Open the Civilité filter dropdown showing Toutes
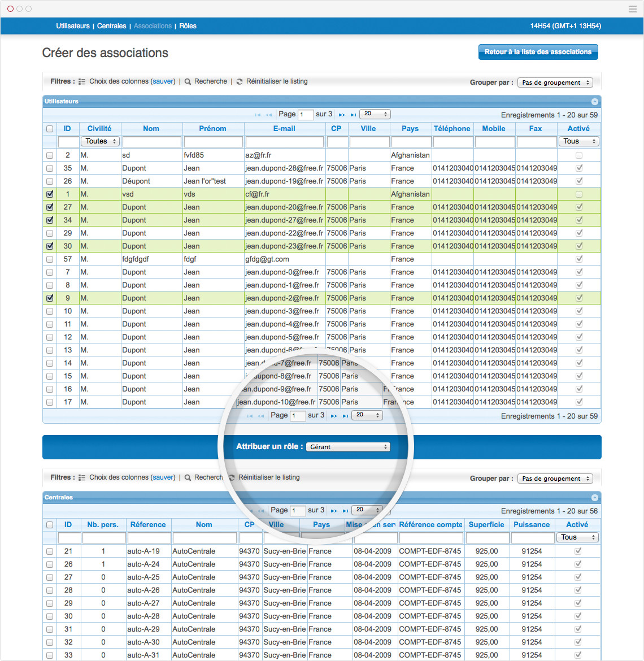Screen dimensions: 644x661 101,141
